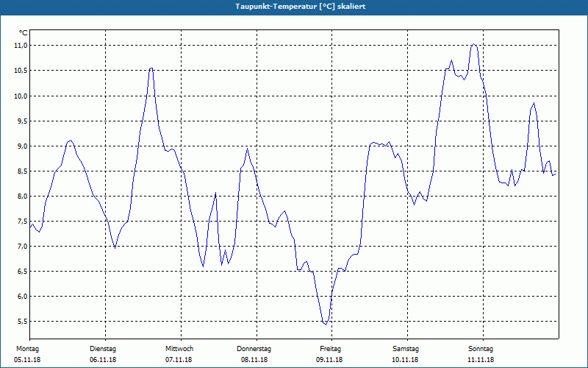Image resolution: width=588 pixels, height=368 pixels.
Task: Click the 9,0 y-axis value
Action: [x=23, y=146]
